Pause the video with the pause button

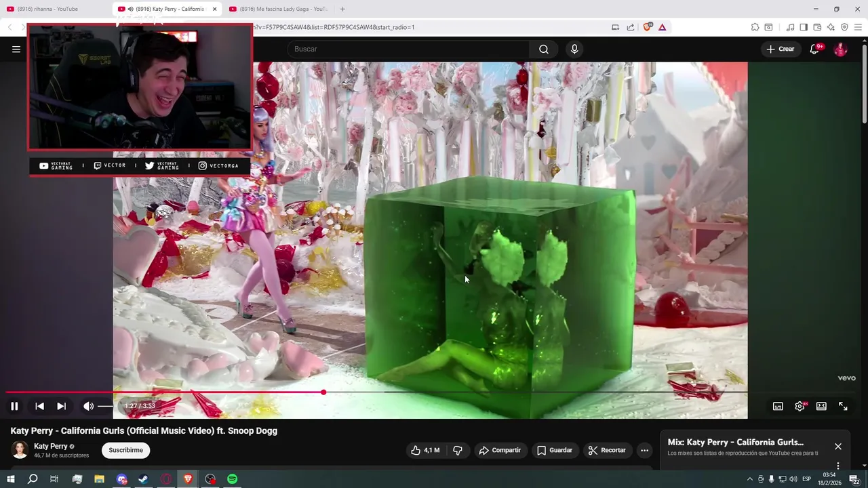(x=14, y=406)
